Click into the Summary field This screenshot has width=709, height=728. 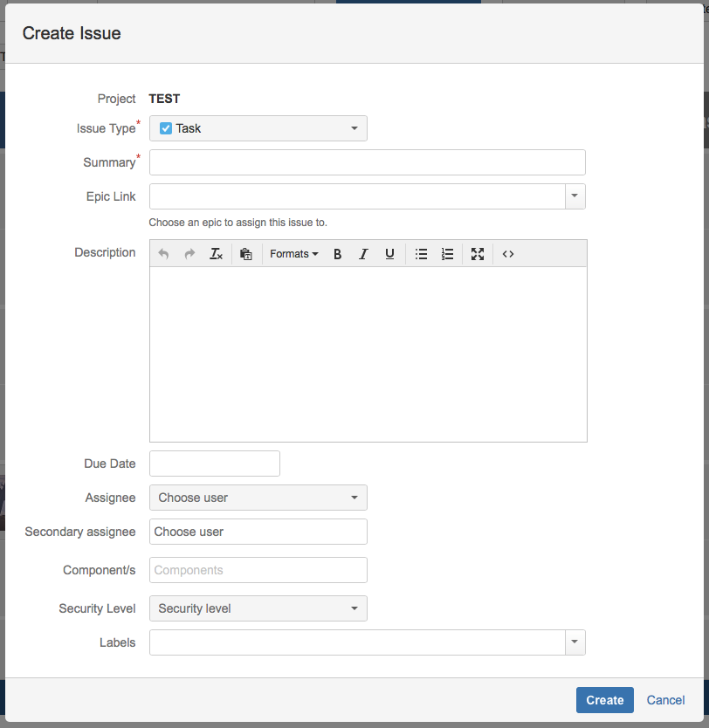click(368, 162)
